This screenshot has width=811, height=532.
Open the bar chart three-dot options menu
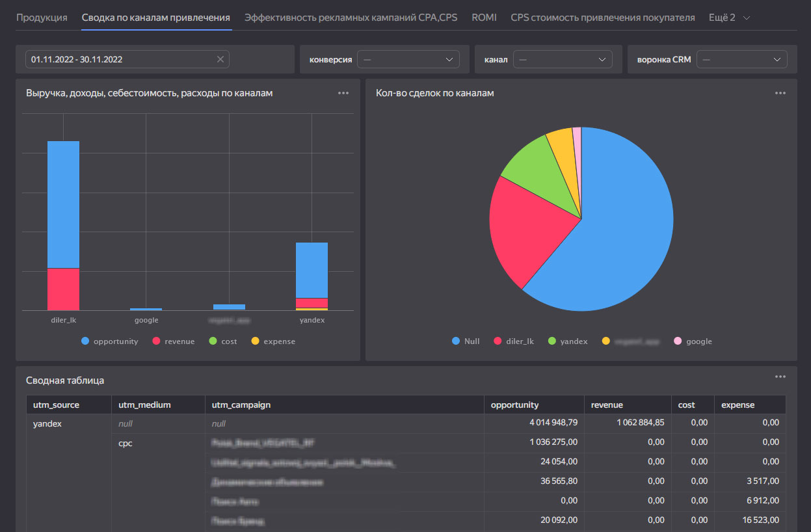point(343,93)
